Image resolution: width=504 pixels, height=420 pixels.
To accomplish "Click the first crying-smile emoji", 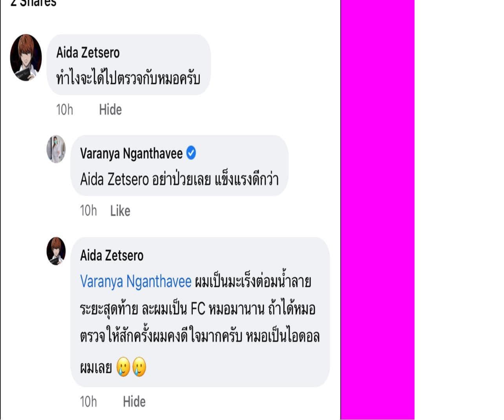I will coord(123,367).
